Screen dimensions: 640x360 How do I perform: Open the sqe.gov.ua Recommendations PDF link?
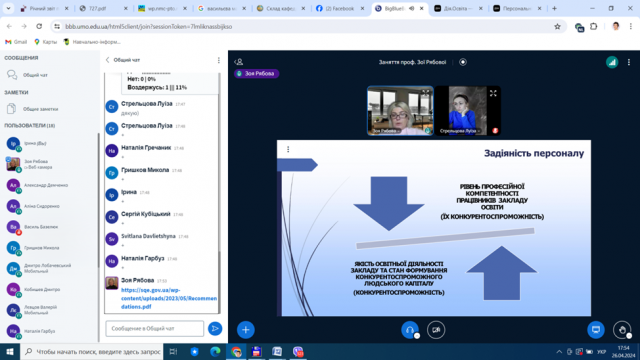pyautogui.click(x=169, y=298)
